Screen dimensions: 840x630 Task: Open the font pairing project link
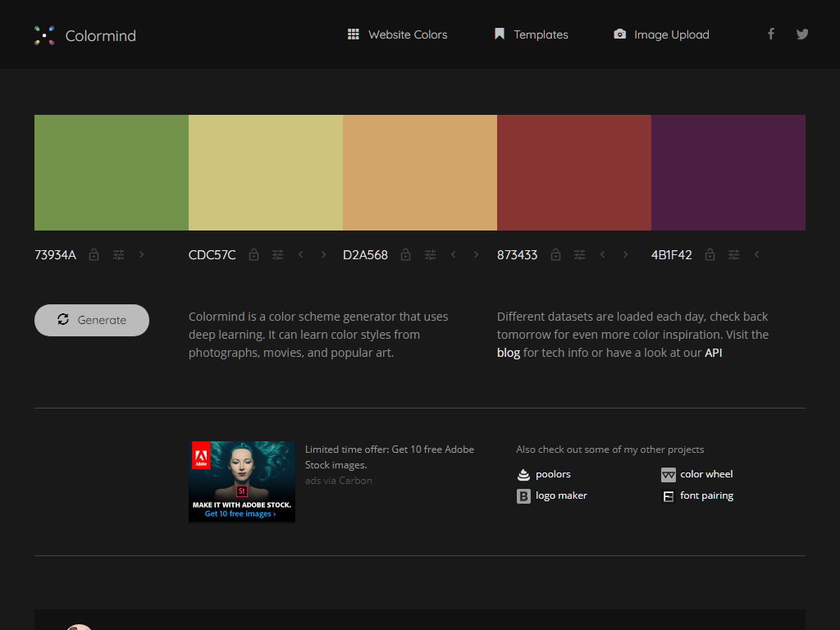pyautogui.click(x=706, y=495)
